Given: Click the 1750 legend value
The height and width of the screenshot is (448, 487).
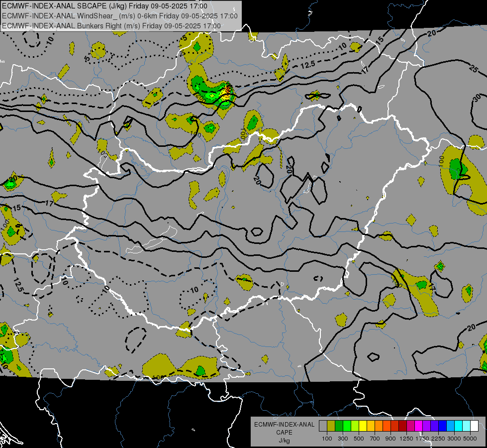Looking at the screenshot, I should (x=422, y=439).
